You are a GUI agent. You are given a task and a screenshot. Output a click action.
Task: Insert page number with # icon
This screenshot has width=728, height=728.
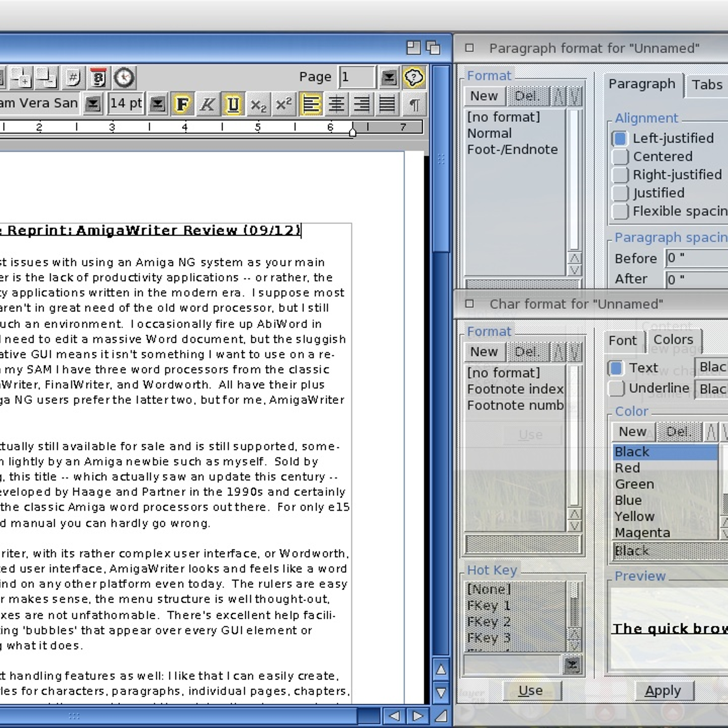pos(73,77)
